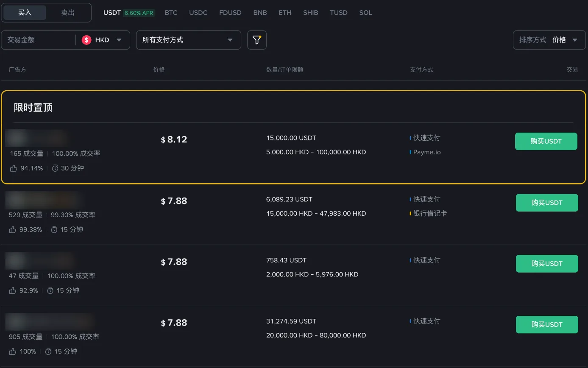This screenshot has width=588, height=368.
Task: Click the 交易金额 amount input field
Action: pos(38,40)
